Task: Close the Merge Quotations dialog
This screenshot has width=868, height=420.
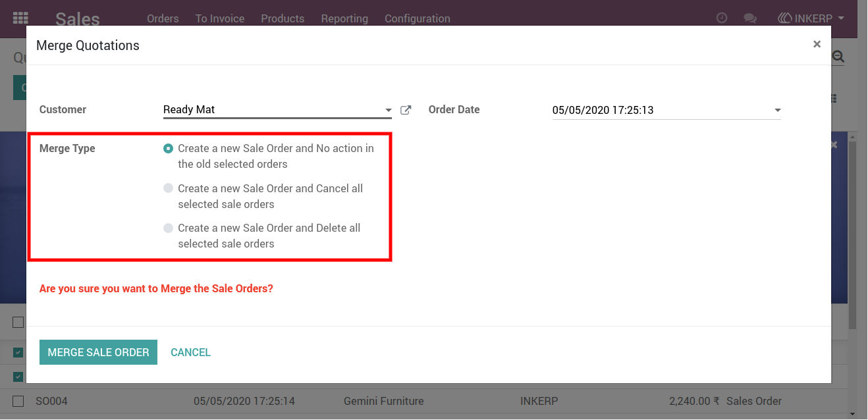Action: [x=817, y=44]
